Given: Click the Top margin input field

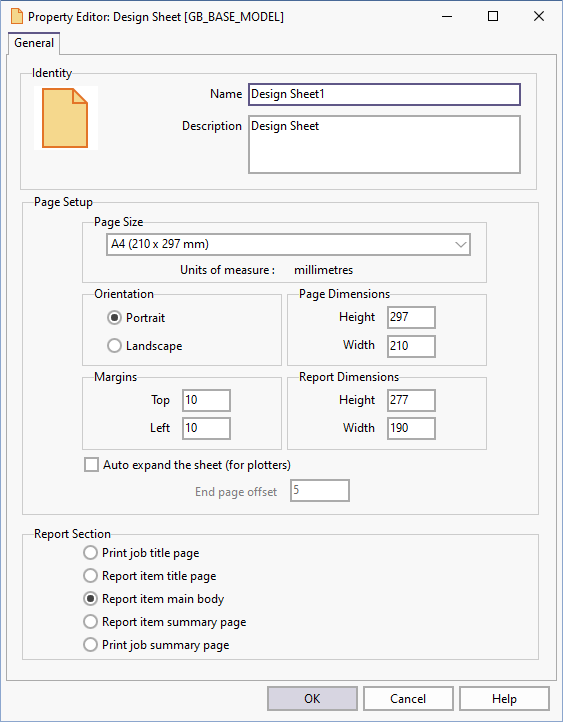Looking at the screenshot, I should tap(206, 400).
